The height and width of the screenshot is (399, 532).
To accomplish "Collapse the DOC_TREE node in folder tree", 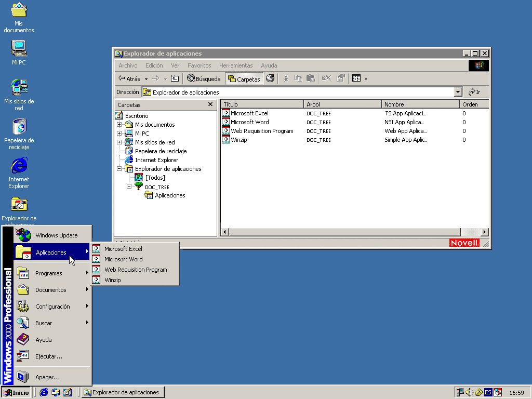I will tap(129, 187).
